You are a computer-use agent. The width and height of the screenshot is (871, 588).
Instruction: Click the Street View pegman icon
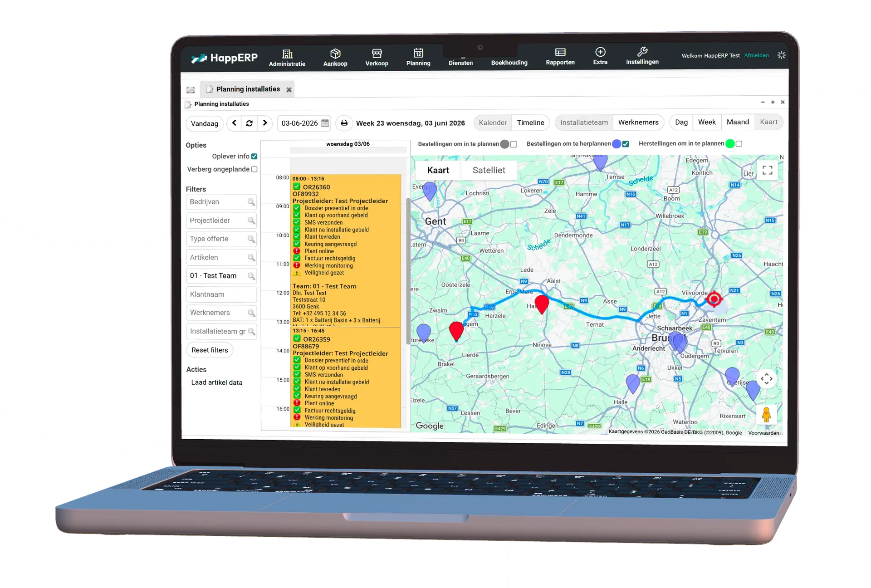tap(766, 415)
